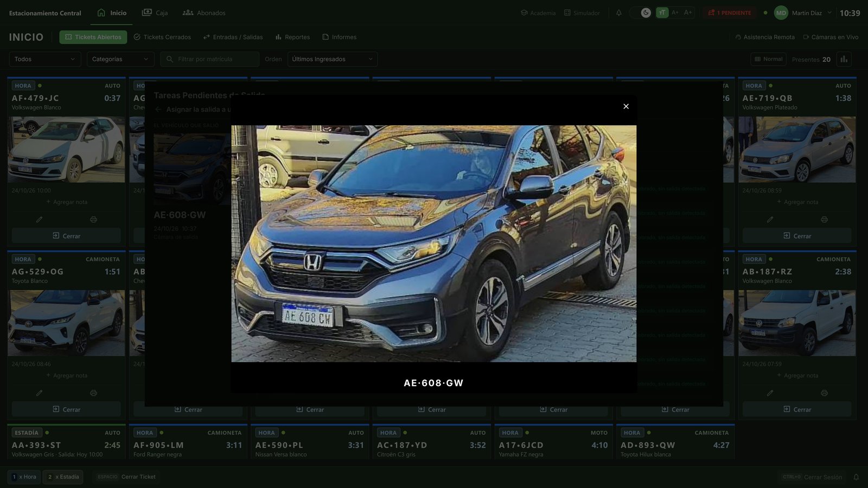Select the largest A+ font size

pyautogui.click(x=688, y=12)
